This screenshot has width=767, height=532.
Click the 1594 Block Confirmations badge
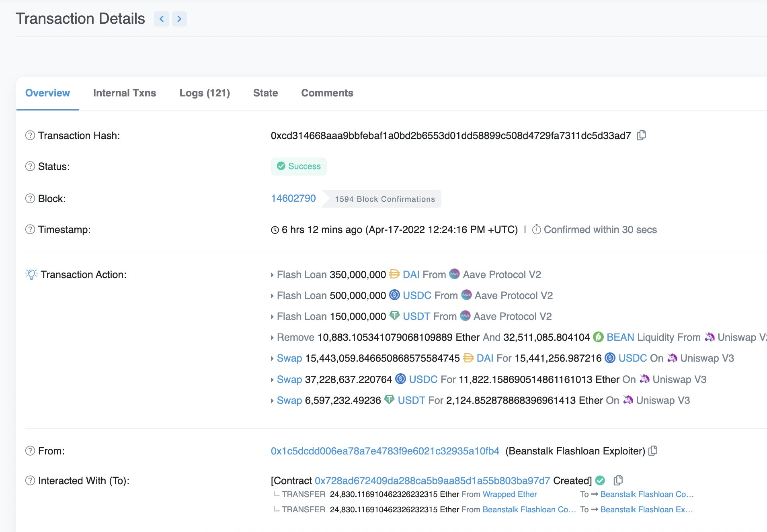(382, 199)
